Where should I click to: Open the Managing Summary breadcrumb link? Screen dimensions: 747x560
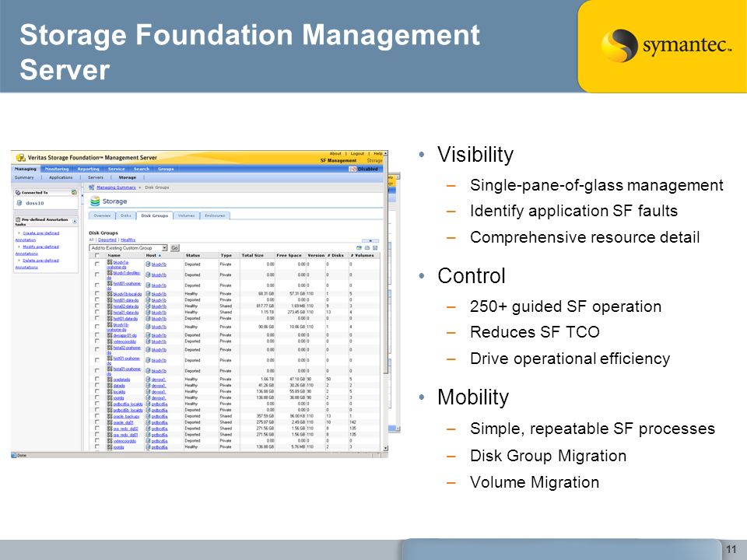coord(116,187)
